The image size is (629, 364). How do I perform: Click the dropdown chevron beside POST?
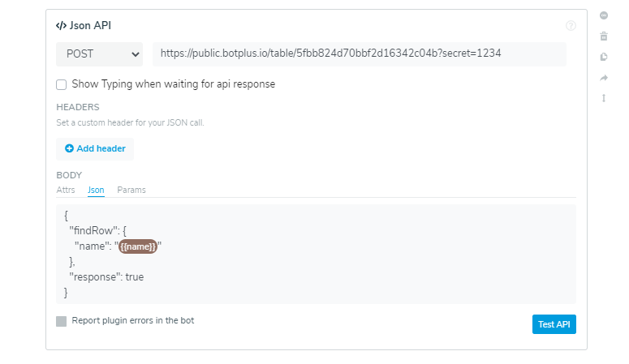136,54
